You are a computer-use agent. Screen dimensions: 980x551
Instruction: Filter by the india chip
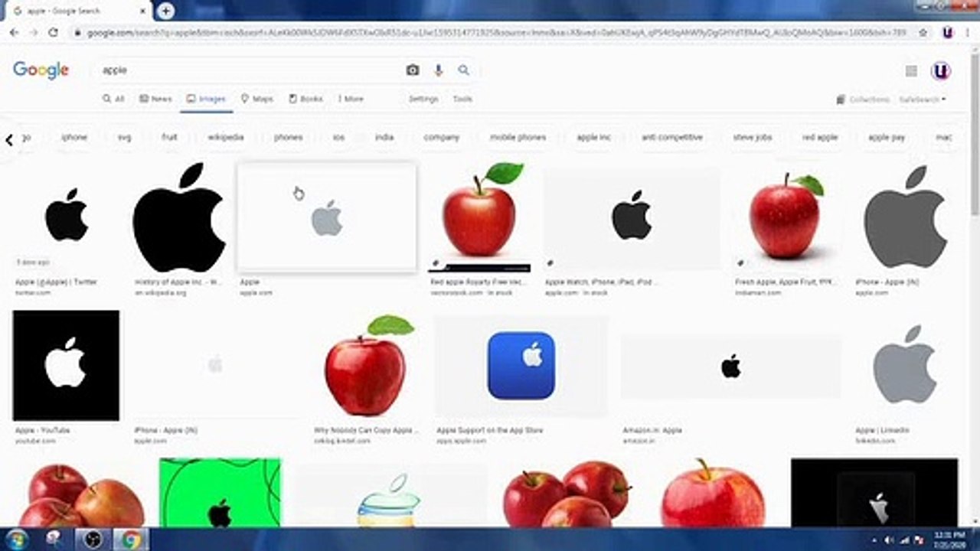coord(384,138)
